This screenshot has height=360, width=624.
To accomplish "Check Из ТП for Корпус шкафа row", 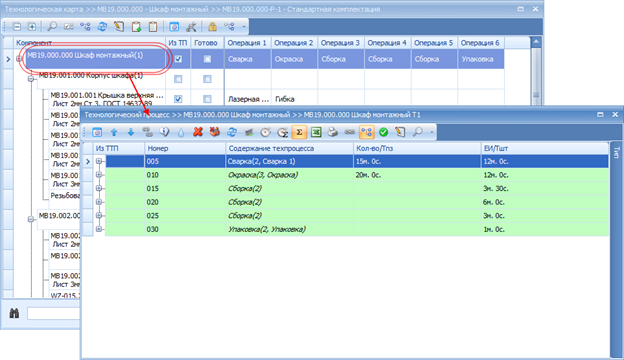I will click(178, 79).
